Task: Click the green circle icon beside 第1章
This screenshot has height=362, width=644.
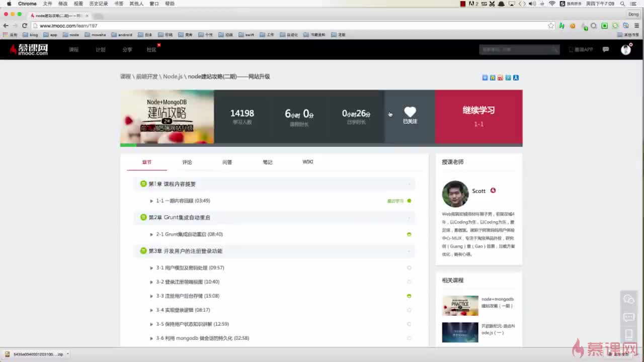Action: [143, 184]
